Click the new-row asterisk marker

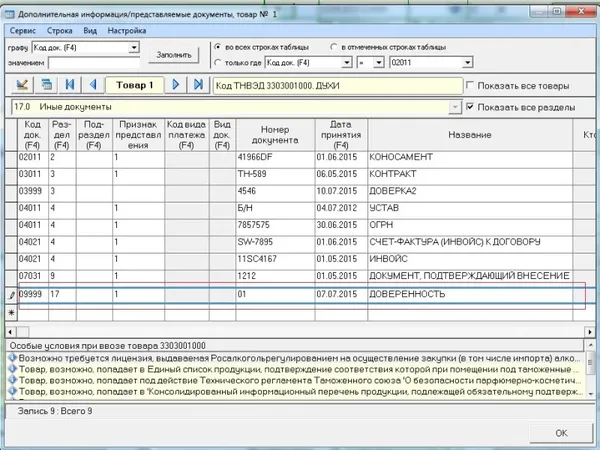point(11,313)
